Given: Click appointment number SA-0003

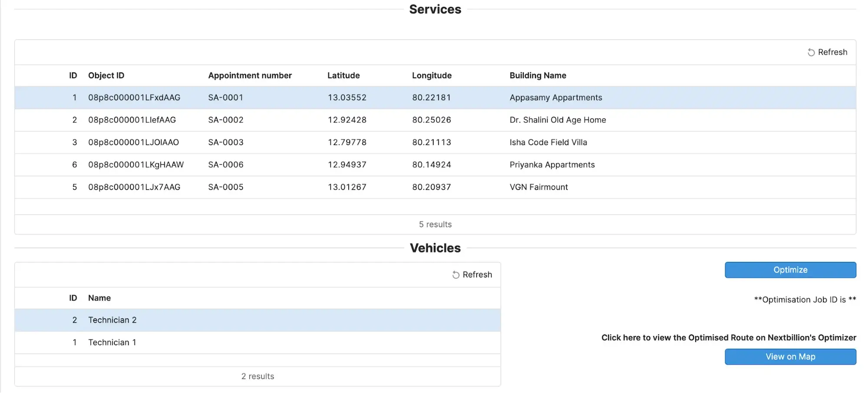Looking at the screenshot, I should tap(226, 142).
